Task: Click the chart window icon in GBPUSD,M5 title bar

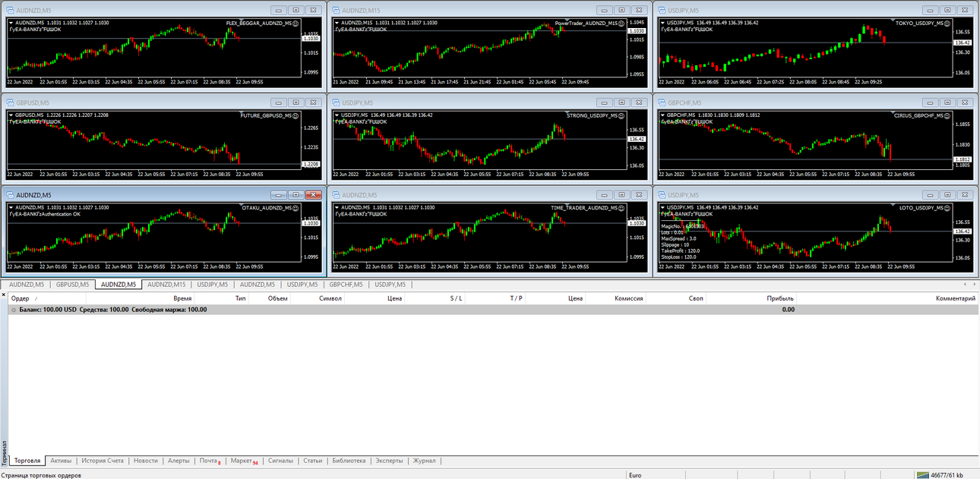Action: (x=9, y=102)
